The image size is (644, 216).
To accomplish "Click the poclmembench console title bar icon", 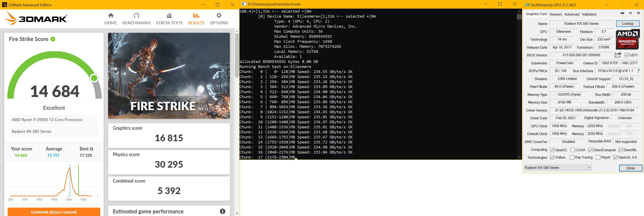I will click(244, 4).
